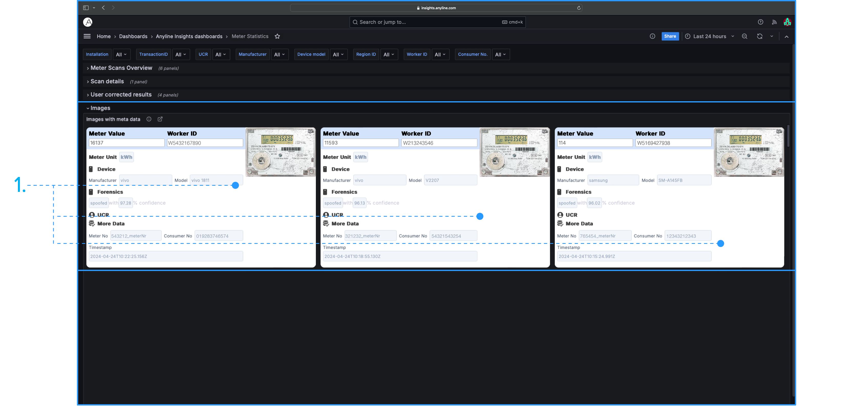Expand the Meter Scans Overview row
Screen dimensions: 868x406
coord(121,68)
